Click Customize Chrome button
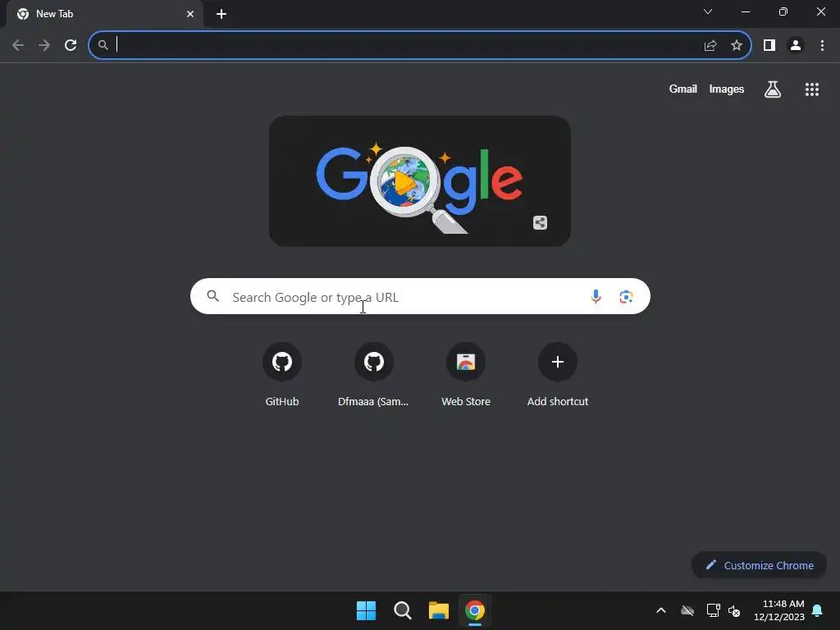This screenshot has height=630, width=840. pyautogui.click(x=759, y=565)
